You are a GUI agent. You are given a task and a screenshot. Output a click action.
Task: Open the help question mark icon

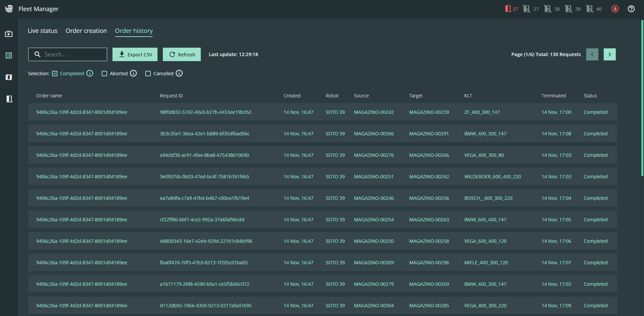click(631, 9)
